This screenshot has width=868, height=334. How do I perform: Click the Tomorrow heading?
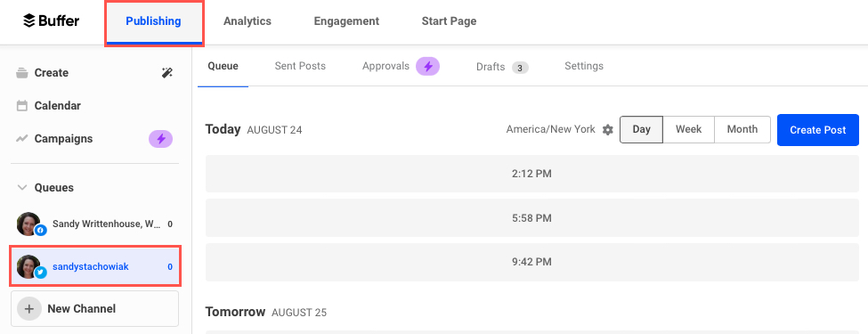coord(235,312)
